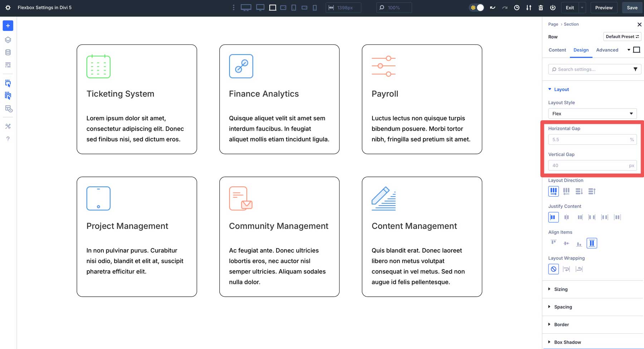
Task: Open the page Preview
Action: click(x=604, y=7)
